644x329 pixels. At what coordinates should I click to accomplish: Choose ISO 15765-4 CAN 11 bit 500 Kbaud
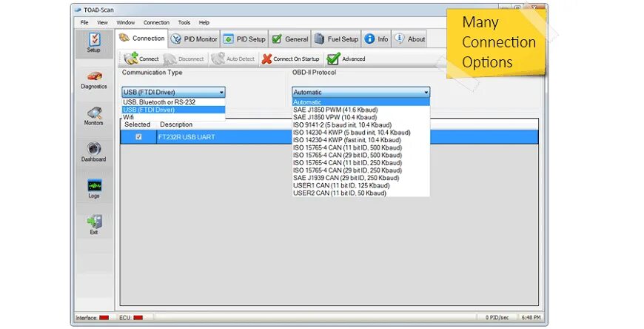tap(361, 147)
